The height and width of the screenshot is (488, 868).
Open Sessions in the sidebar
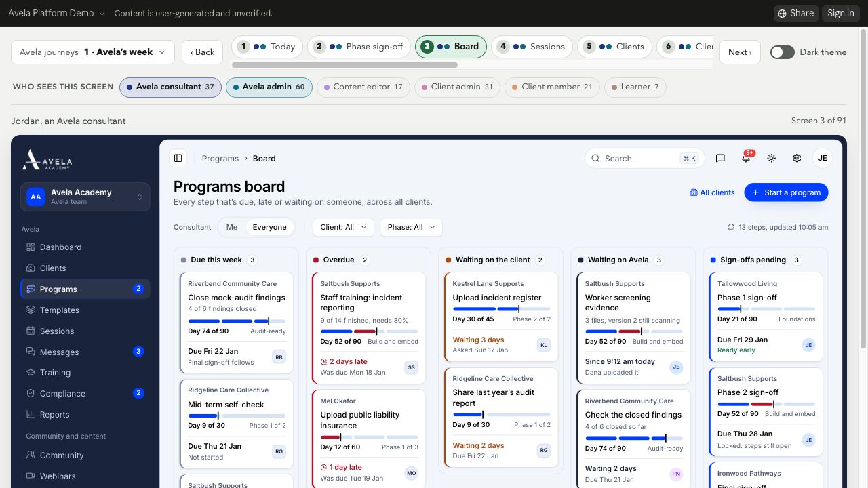85,331
